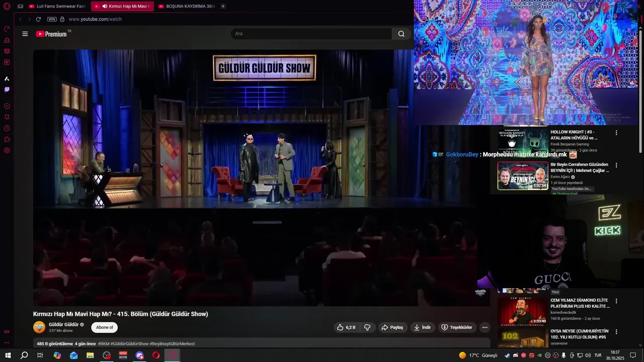Click hashtag #BeşiktaşKültürMerkezi
This screenshot has width=644, height=362.
pos(172,344)
